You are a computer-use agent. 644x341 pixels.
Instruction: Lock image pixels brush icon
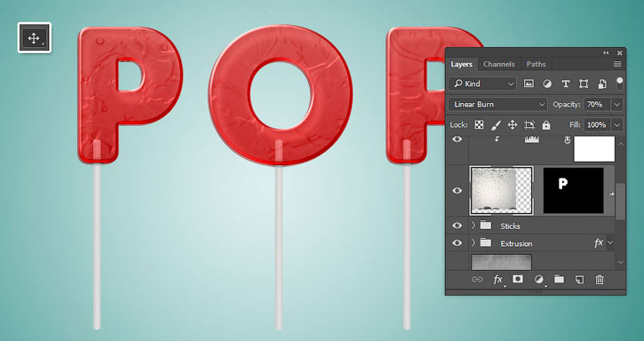coord(496,125)
